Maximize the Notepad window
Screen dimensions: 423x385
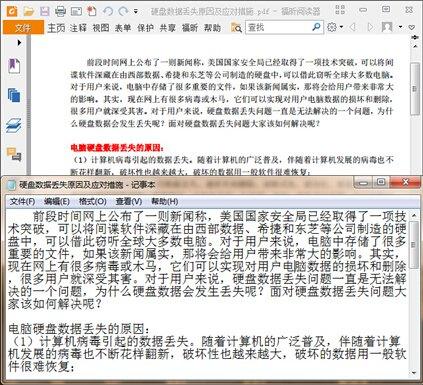[381, 183]
